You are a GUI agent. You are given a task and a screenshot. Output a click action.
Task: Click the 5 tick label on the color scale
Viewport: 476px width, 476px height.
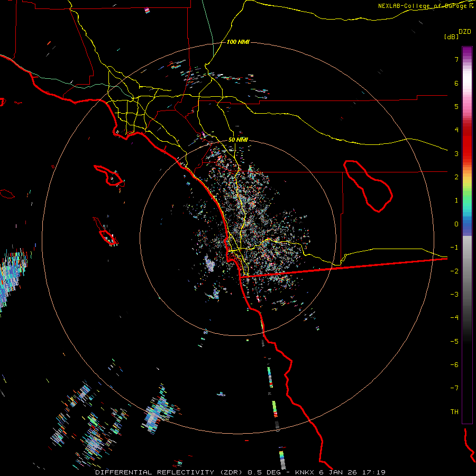point(456,106)
